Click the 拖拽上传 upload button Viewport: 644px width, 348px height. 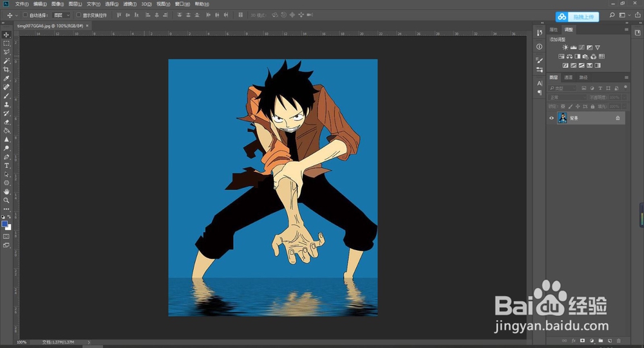pos(577,17)
